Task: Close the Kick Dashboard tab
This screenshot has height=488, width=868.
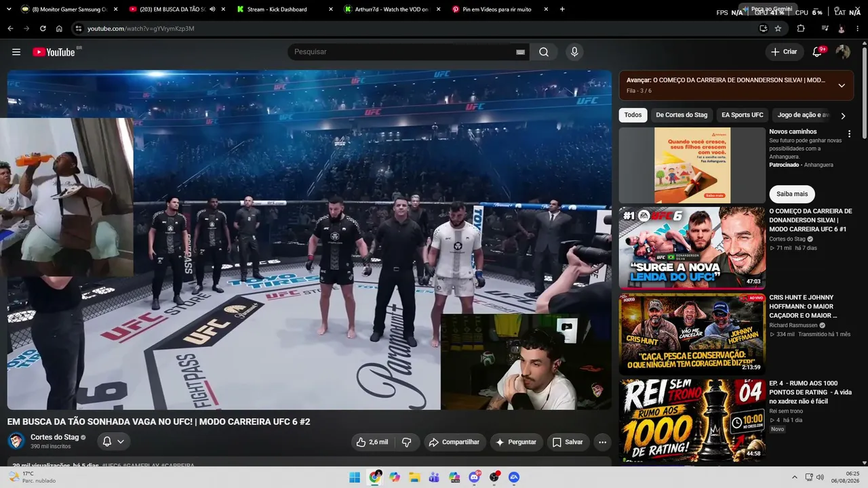Action: click(x=330, y=9)
